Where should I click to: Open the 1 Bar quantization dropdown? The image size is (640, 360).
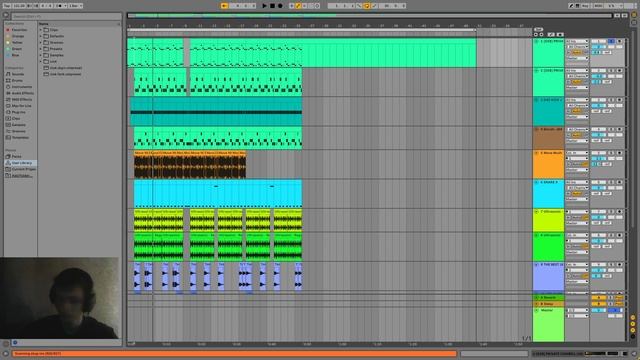click(75, 6)
